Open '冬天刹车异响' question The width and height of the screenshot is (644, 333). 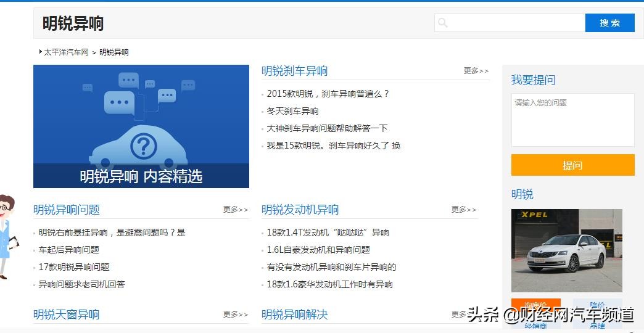click(292, 111)
